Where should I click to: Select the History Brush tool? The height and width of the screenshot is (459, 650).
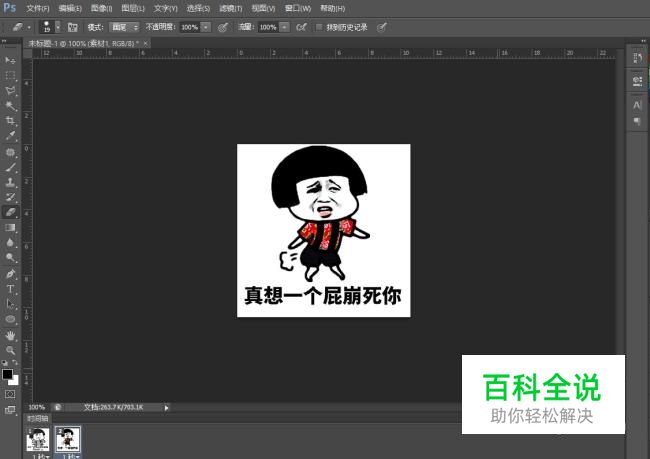[x=10, y=197]
